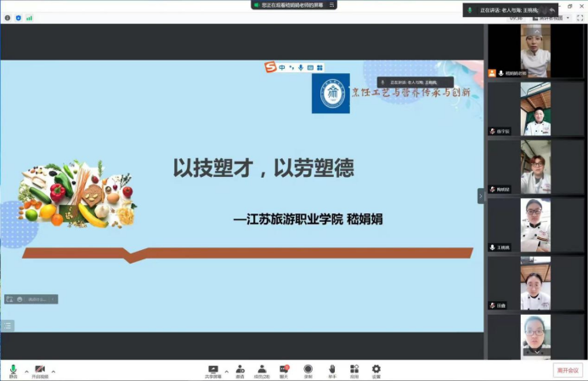Select fifth participant video thumbnail
This screenshot has height=381, width=588.
coord(535,283)
